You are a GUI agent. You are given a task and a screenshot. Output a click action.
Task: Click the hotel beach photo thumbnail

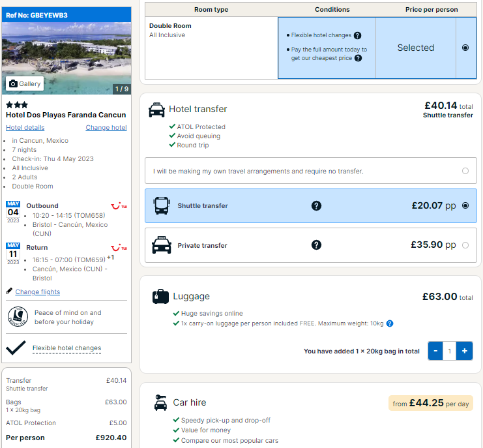point(66,58)
